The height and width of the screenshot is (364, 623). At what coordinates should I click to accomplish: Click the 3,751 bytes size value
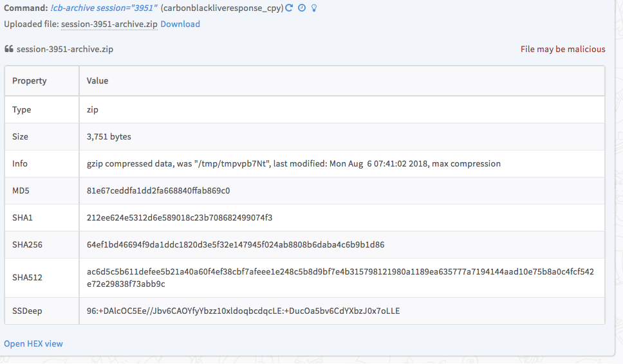[109, 136]
